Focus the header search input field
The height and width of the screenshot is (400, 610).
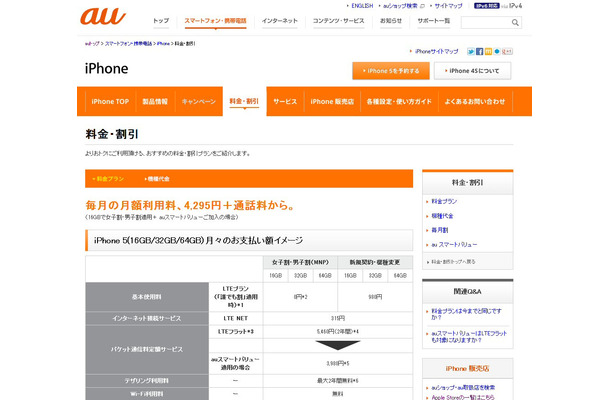coord(486,23)
